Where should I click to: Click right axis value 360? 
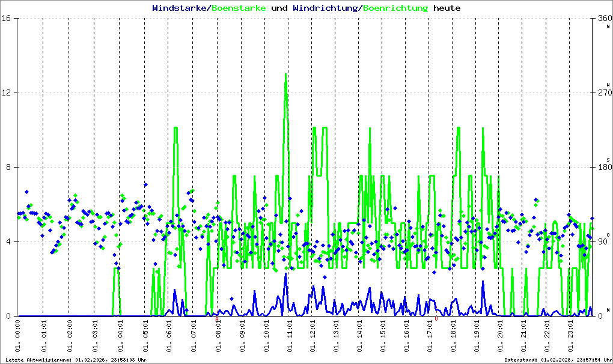click(605, 19)
